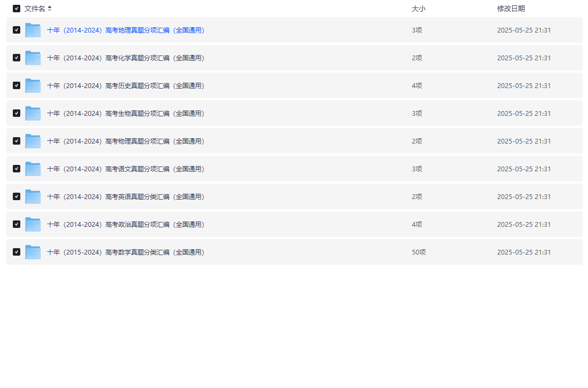This screenshot has height=388, width=588.
Task: Sort files by the 修改日期 column header
Action: [x=511, y=9]
